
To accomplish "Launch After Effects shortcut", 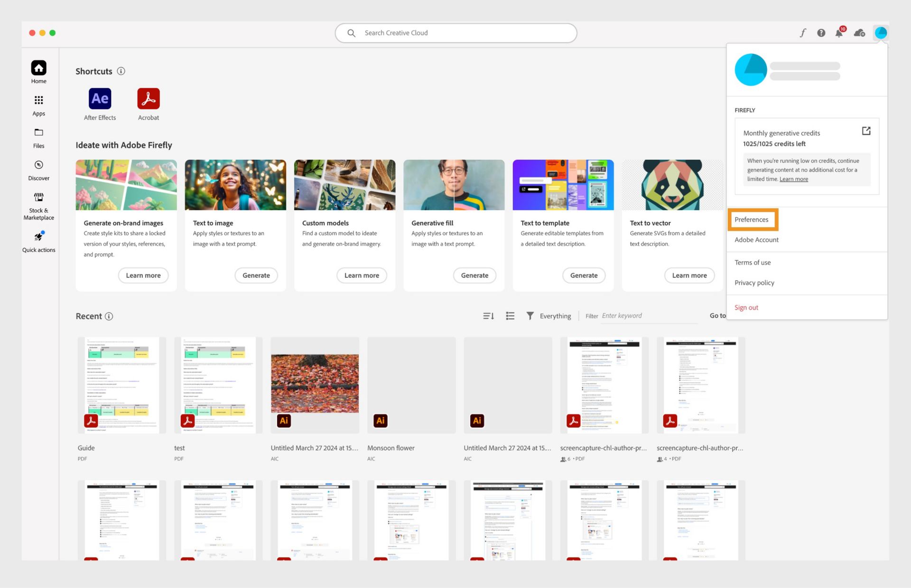I will (100, 99).
